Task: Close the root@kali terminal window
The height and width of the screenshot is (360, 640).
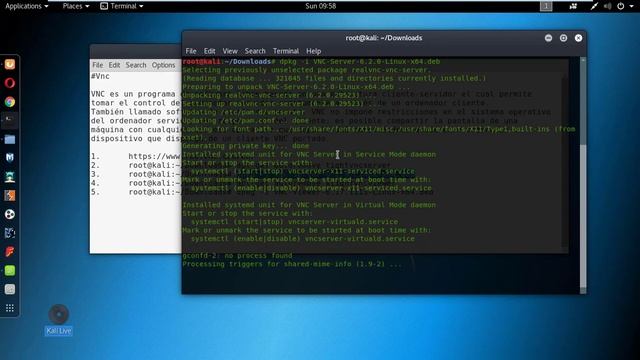Action: pyautogui.click(x=578, y=38)
